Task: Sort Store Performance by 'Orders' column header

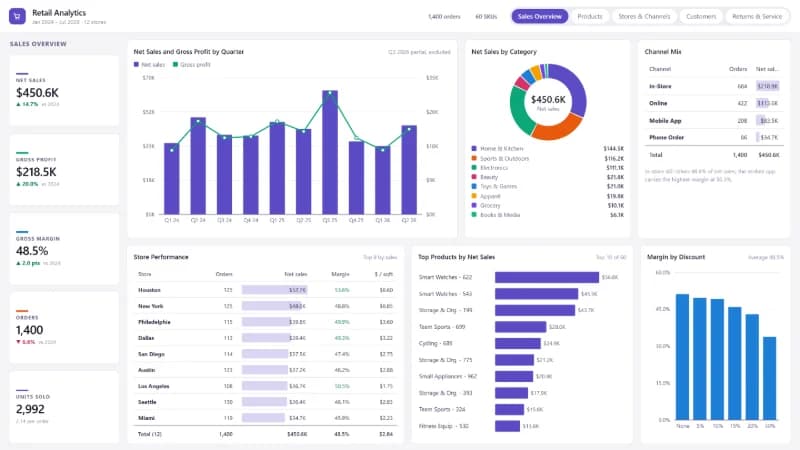Action: coord(224,274)
